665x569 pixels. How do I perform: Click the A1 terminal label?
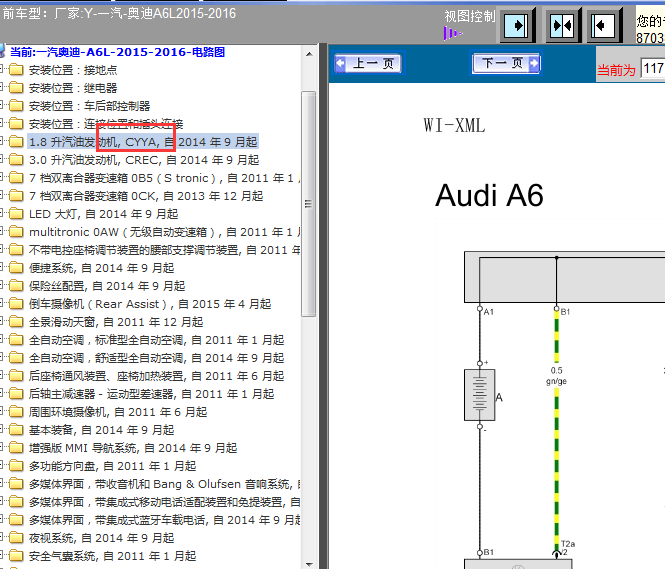pyautogui.click(x=489, y=312)
